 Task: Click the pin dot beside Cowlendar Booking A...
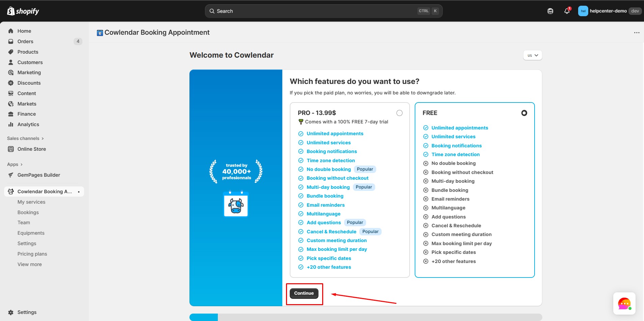[79, 192]
